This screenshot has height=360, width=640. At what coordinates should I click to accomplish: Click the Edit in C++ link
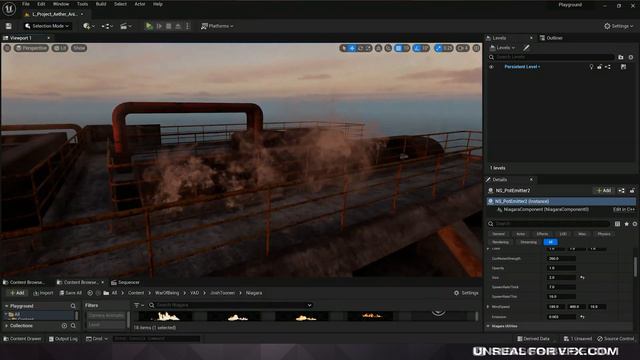coord(624,209)
